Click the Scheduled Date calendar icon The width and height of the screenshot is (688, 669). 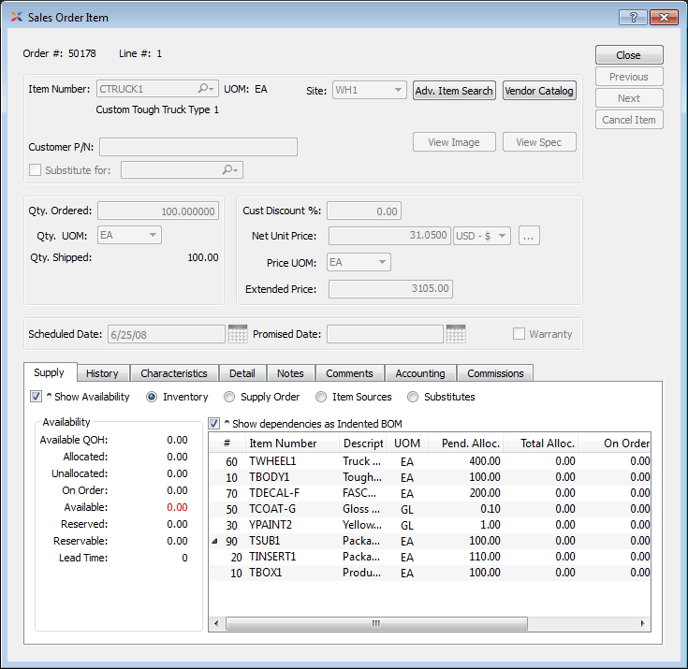238,334
